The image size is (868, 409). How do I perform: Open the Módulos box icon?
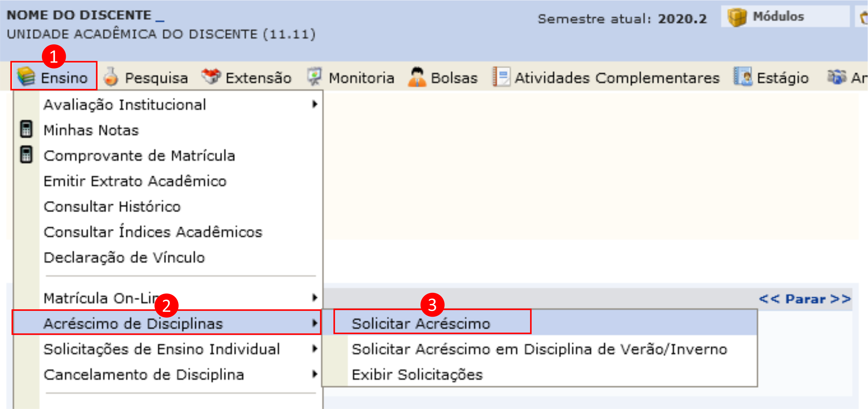click(x=736, y=17)
